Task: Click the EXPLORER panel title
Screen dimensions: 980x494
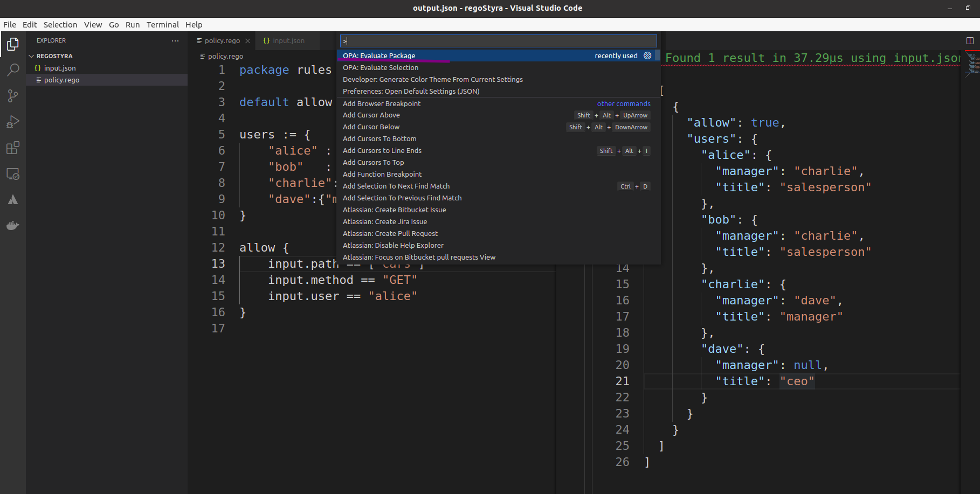Action: (x=51, y=41)
